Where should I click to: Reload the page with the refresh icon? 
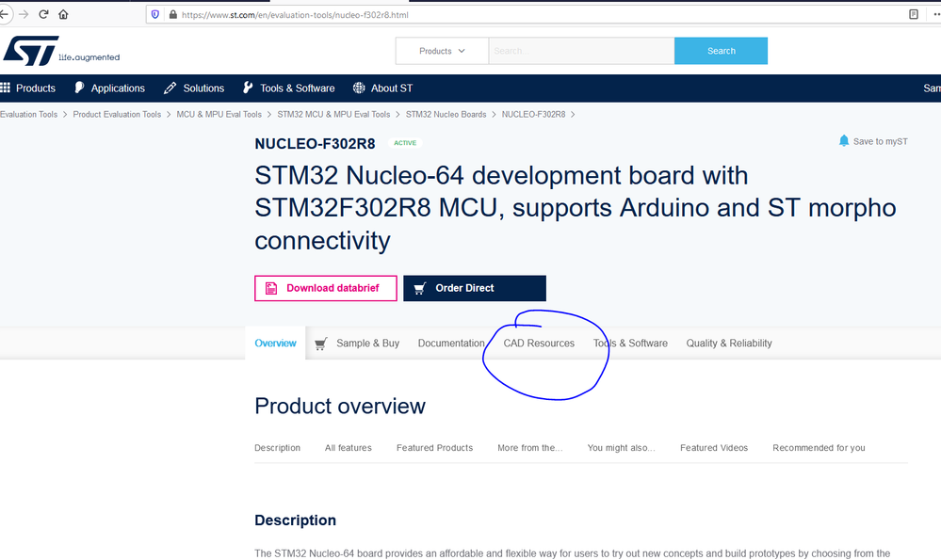(x=43, y=14)
